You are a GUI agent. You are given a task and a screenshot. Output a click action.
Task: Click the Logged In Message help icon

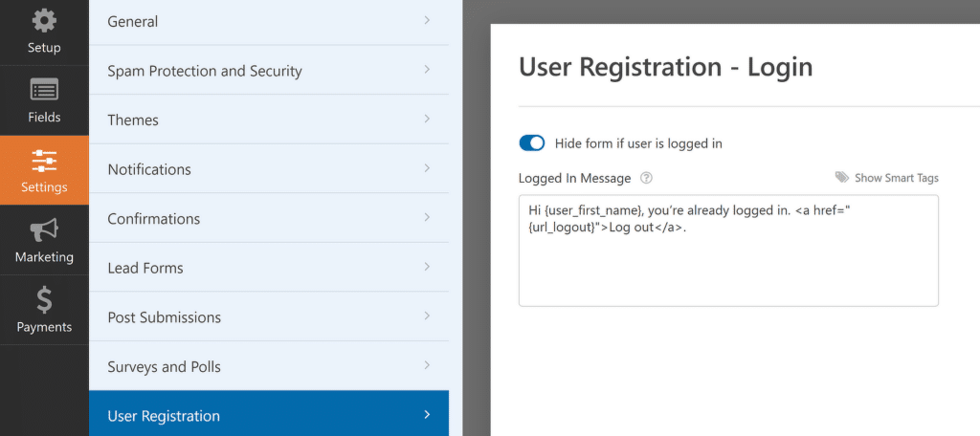(x=646, y=178)
